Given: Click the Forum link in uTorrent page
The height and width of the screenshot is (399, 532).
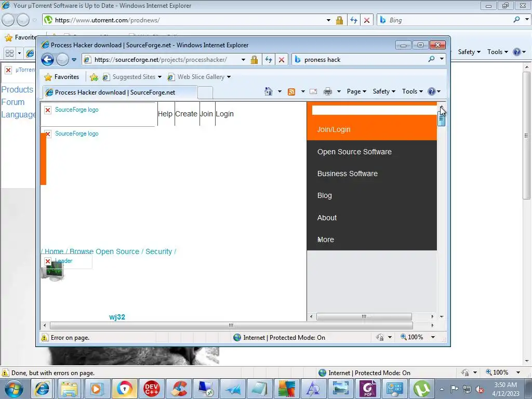Looking at the screenshot, I should tap(13, 102).
